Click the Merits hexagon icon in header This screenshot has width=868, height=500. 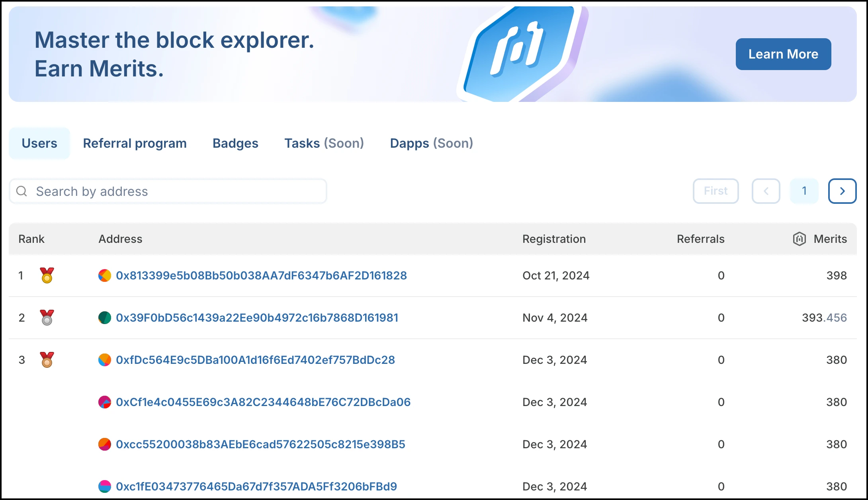pos(799,239)
